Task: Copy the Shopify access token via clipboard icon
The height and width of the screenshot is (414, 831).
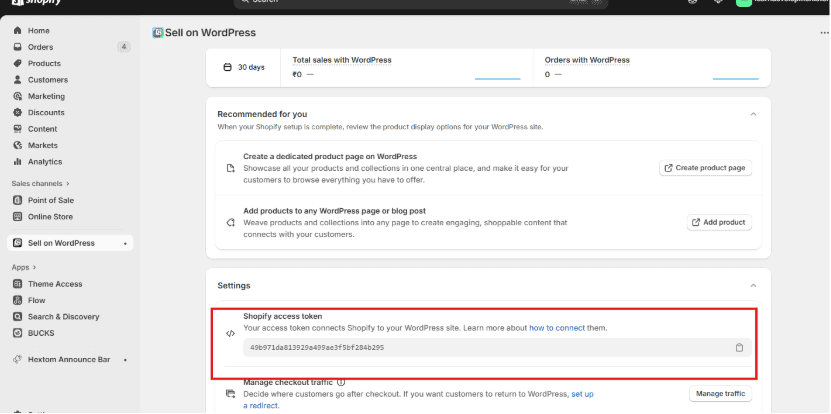Action: 739,348
